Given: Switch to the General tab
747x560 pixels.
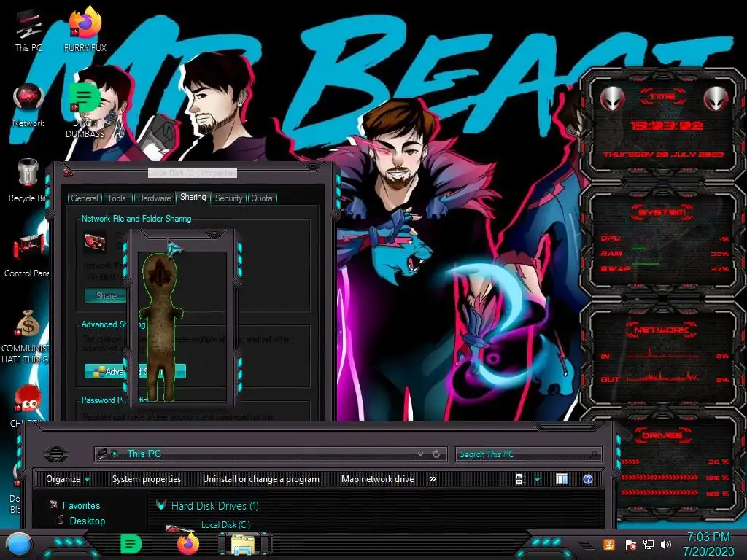Looking at the screenshot, I should tap(85, 198).
